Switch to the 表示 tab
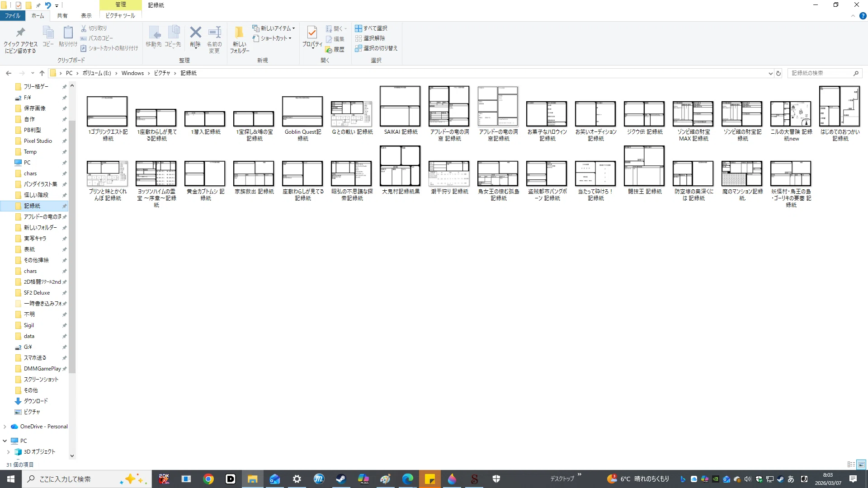Viewport: 868px width, 488px height. [x=86, y=16]
